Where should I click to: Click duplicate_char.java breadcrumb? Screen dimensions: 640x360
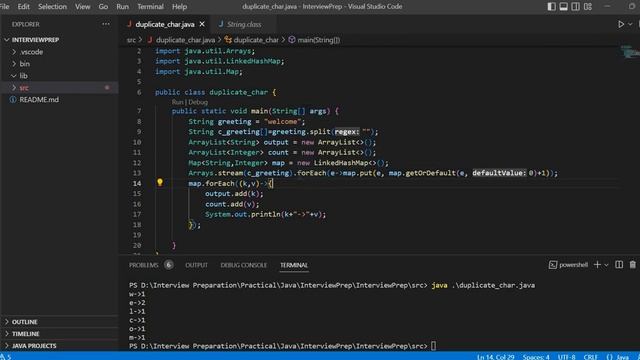[185, 40]
